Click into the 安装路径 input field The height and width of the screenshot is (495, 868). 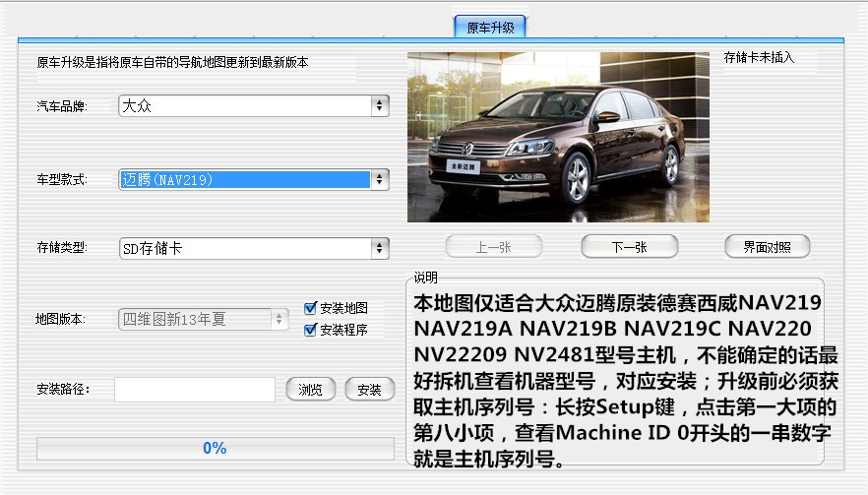pyautogui.click(x=195, y=390)
